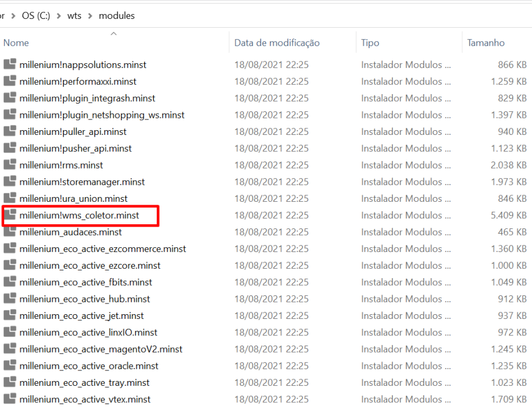Screen dimensions: 532x413
Task: Click the millenium!plugin_integrash.minst file icon
Action: [9, 98]
